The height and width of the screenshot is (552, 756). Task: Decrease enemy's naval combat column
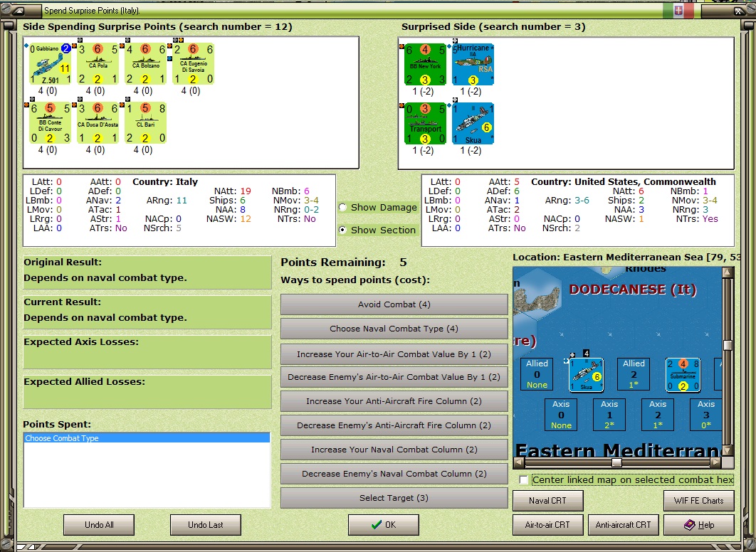(394, 474)
